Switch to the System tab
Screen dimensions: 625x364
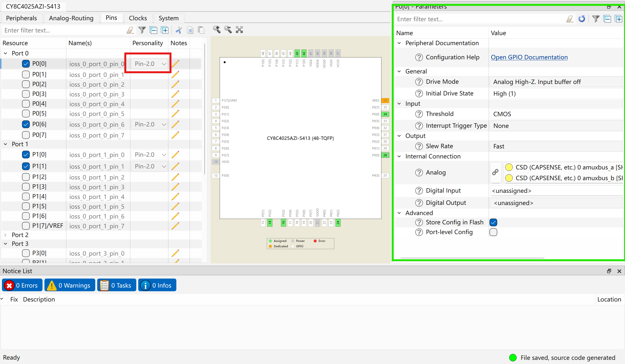169,18
